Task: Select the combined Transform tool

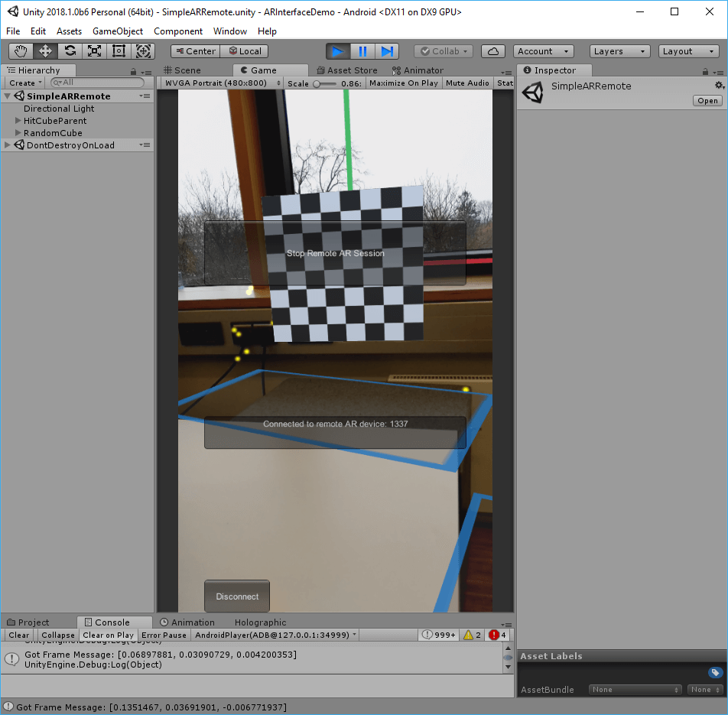Action: 143,51
